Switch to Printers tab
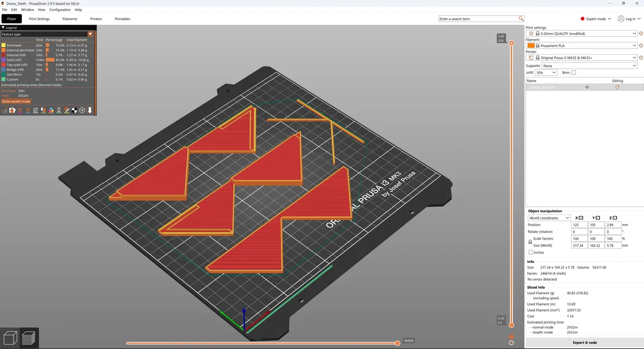The image size is (644, 349). tap(96, 19)
